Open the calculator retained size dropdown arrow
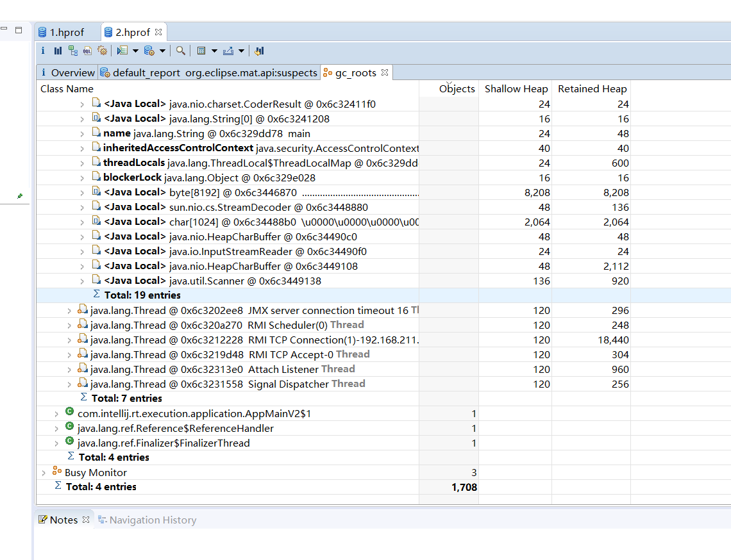The image size is (731, 560). click(214, 51)
